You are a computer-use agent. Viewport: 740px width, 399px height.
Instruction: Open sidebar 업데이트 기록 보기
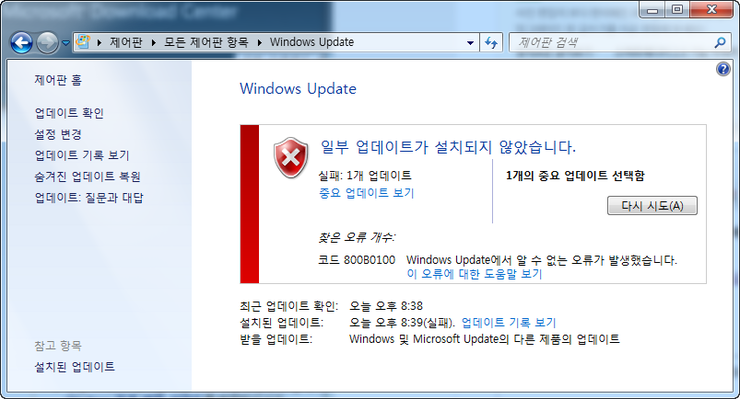82,155
